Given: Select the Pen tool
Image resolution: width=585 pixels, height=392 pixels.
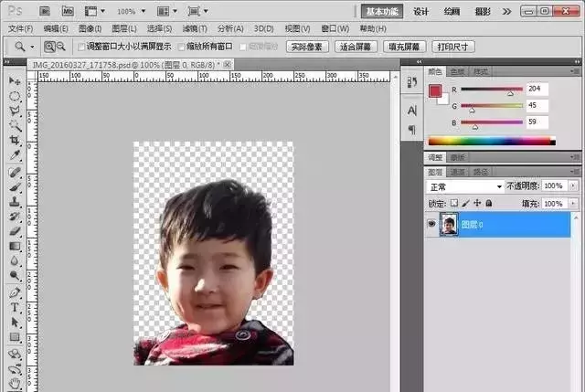Looking at the screenshot, I should (15, 292).
